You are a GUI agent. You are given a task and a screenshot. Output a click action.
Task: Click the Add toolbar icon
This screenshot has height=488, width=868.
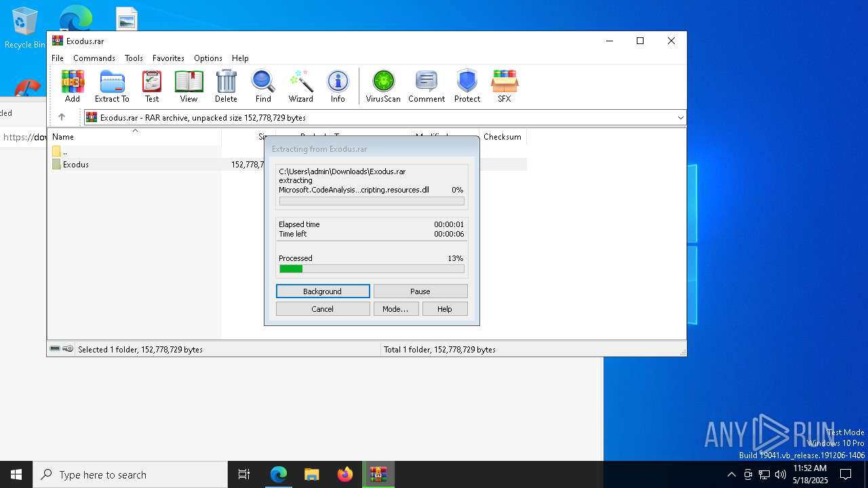(73, 86)
